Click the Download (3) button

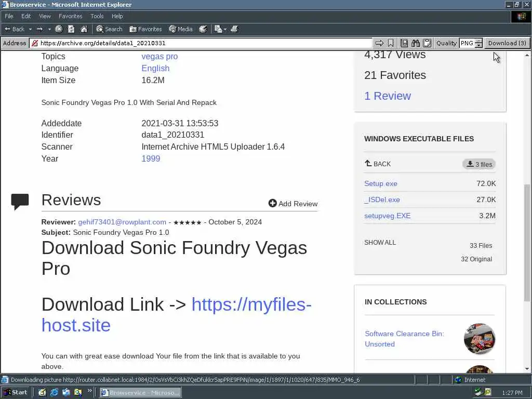coord(507,43)
